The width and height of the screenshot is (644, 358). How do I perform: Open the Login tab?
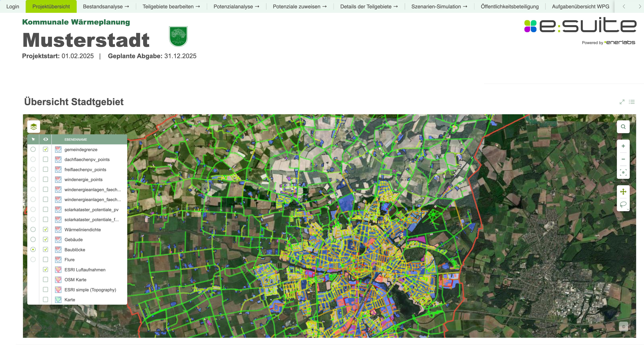point(13,7)
